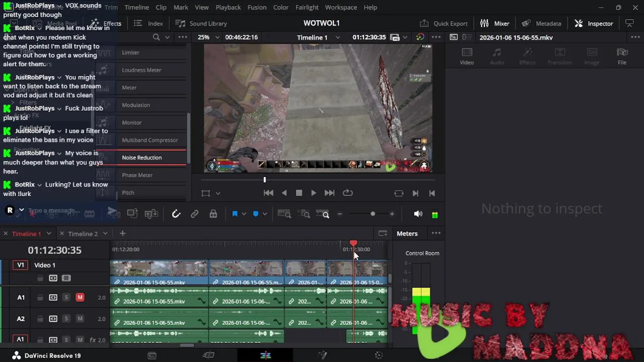The image size is (644, 362).
Task: Open the Fusion page icon
Action: (323, 355)
